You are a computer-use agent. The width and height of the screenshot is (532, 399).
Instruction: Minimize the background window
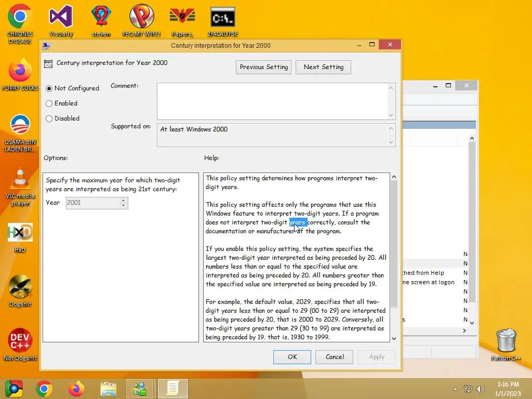point(435,86)
